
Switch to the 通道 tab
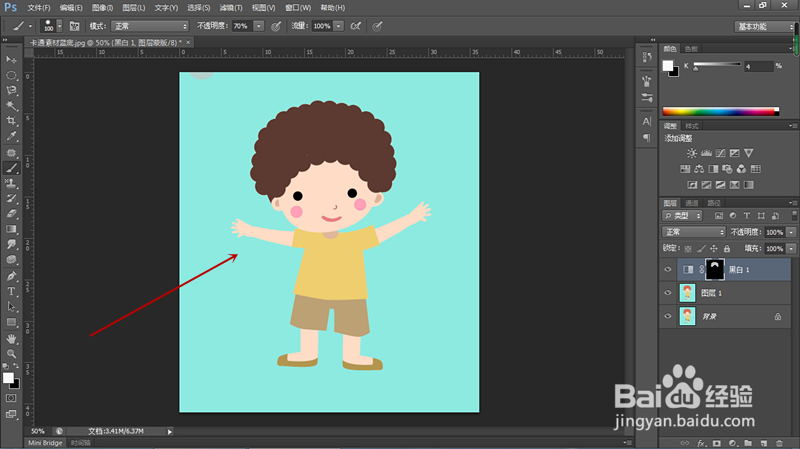coord(692,203)
